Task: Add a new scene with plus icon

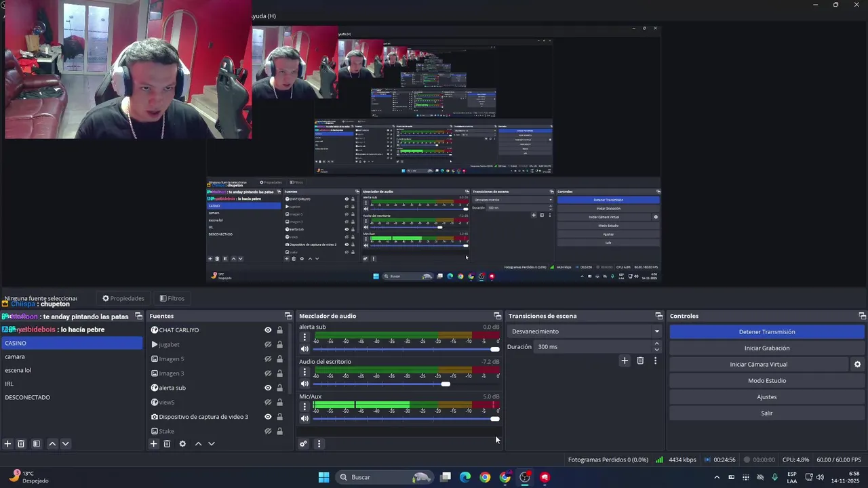Action: click(x=7, y=444)
